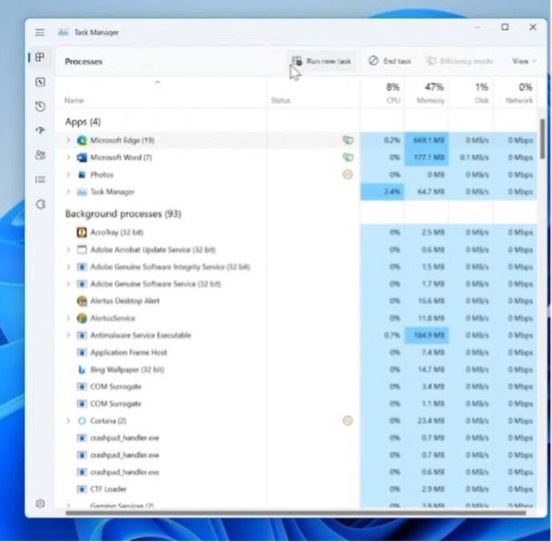
Task: Click Microsoft Edge memory value 669.1 MB
Action: (428, 140)
